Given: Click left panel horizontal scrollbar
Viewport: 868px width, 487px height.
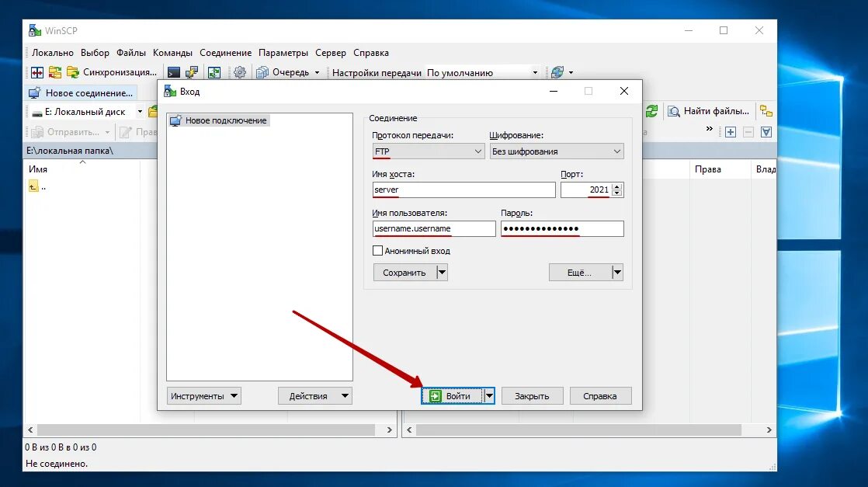Looking at the screenshot, I should tap(206, 430).
